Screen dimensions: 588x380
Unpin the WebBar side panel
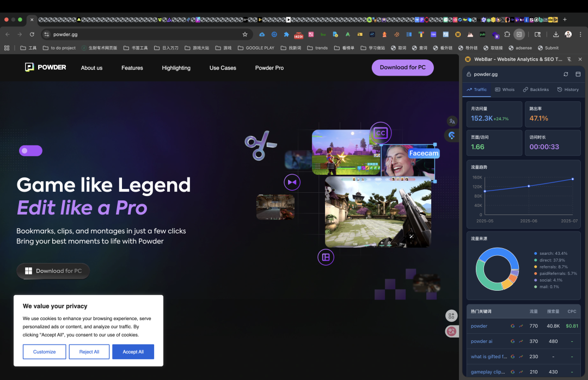tap(569, 59)
